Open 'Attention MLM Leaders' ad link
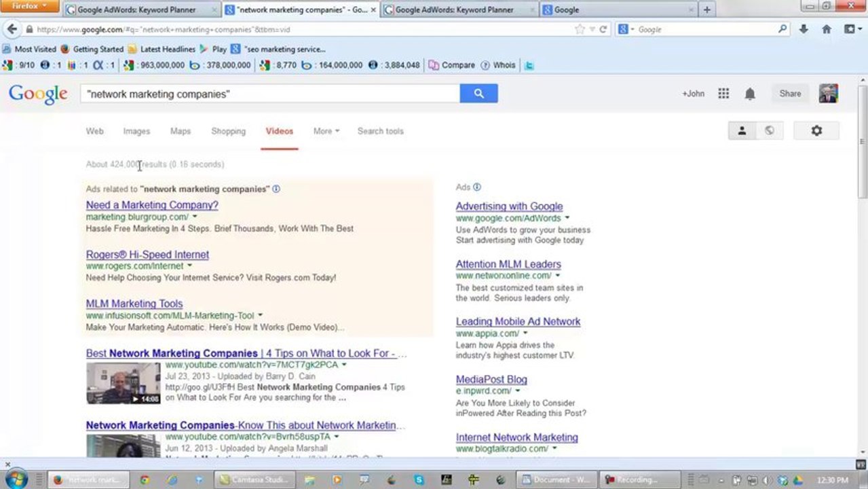868x489 pixels. (508, 264)
